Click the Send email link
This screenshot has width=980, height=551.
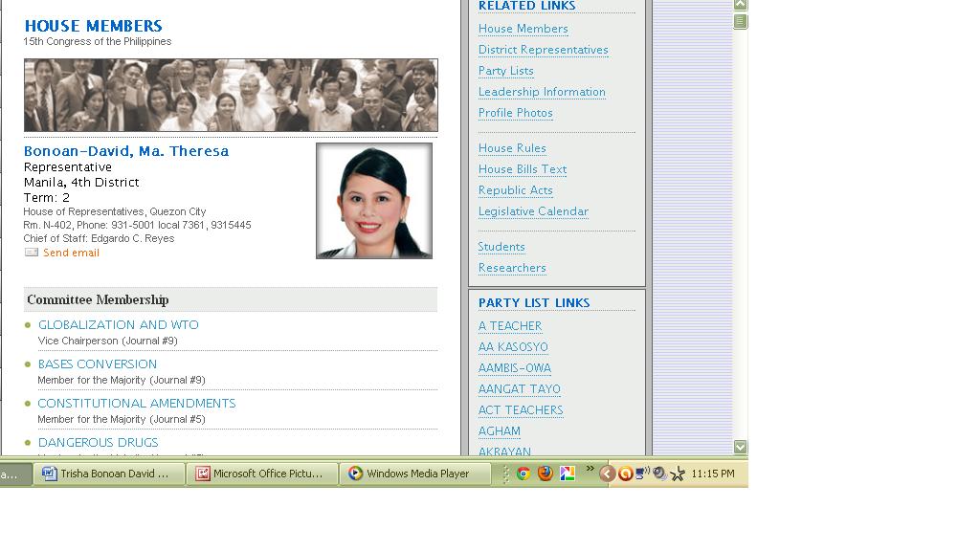[x=71, y=253]
